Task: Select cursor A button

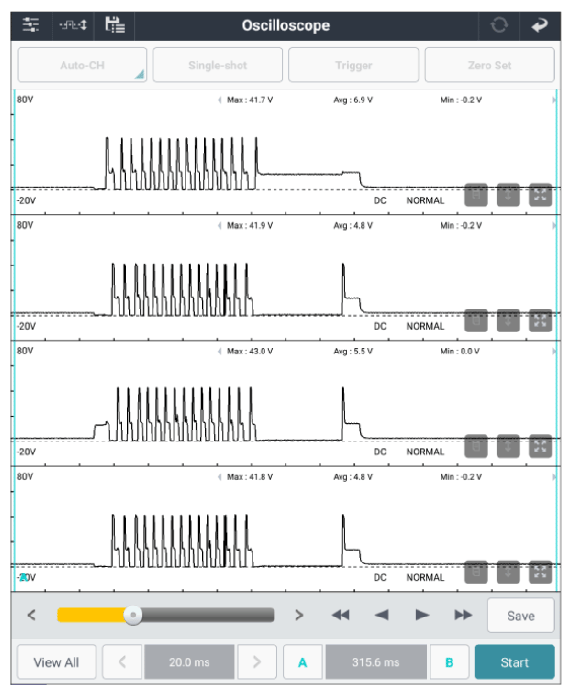Action: (x=303, y=662)
